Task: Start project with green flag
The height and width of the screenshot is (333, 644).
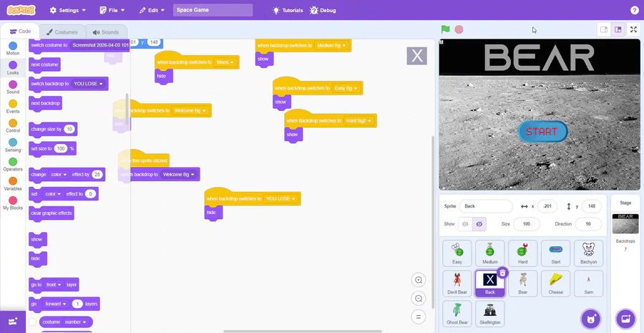Action: 445,29
